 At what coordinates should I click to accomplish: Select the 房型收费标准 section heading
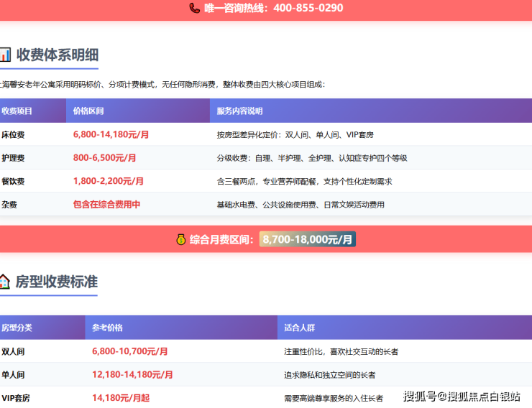point(57,282)
